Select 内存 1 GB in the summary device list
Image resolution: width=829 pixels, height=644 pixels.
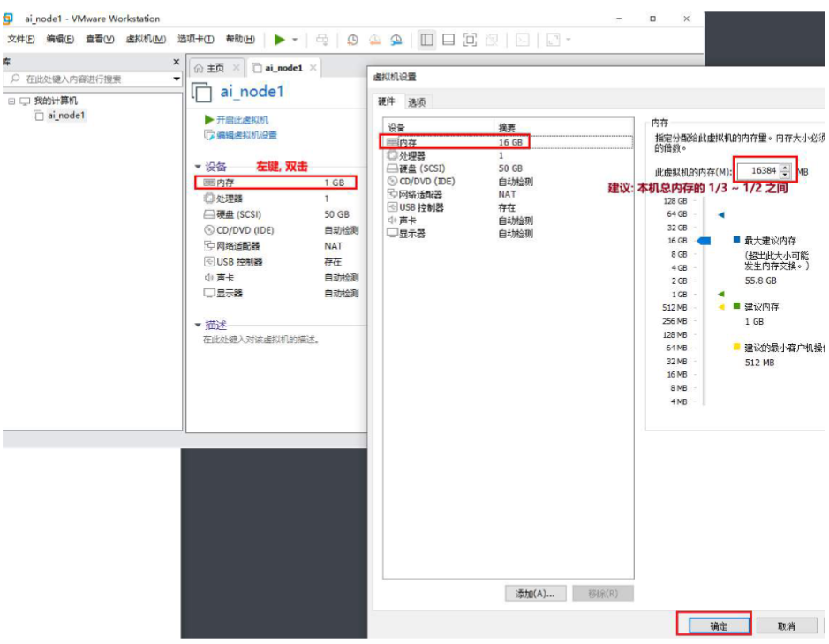pyautogui.click(x=275, y=183)
